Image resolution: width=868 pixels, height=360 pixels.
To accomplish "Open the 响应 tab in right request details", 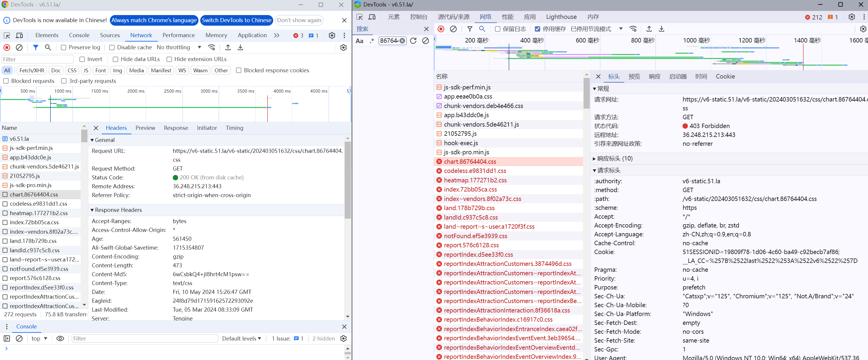I will pos(654,76).
